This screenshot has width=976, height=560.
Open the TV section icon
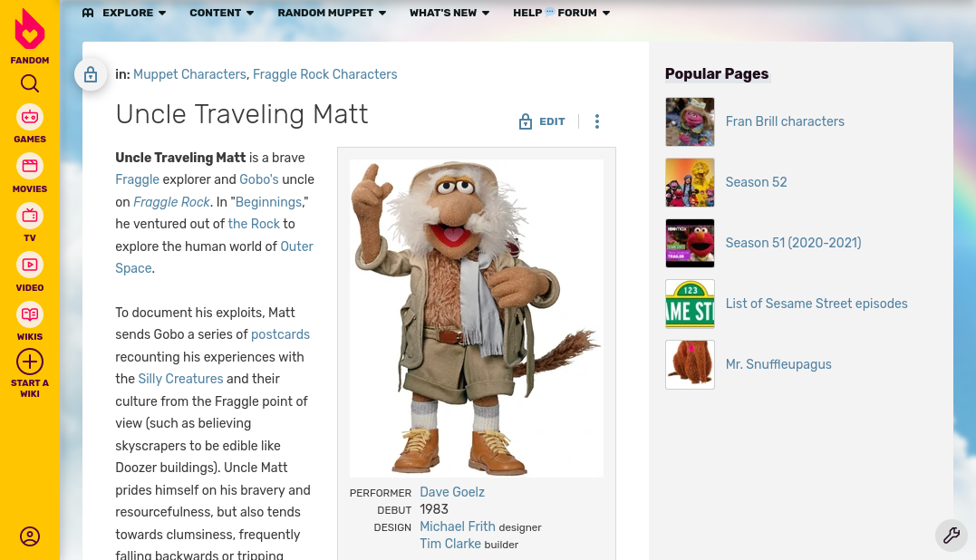point(30,216)
